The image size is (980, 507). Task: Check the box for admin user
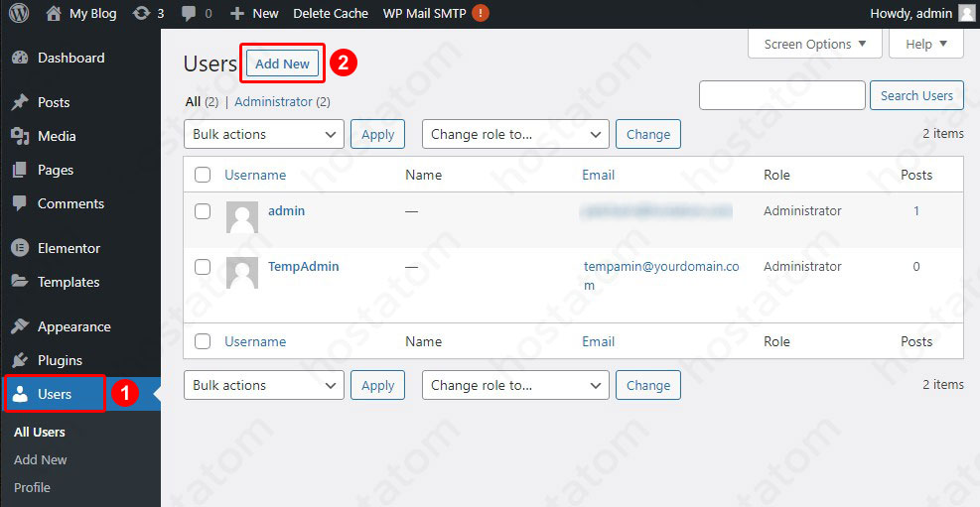click(203, 211)
